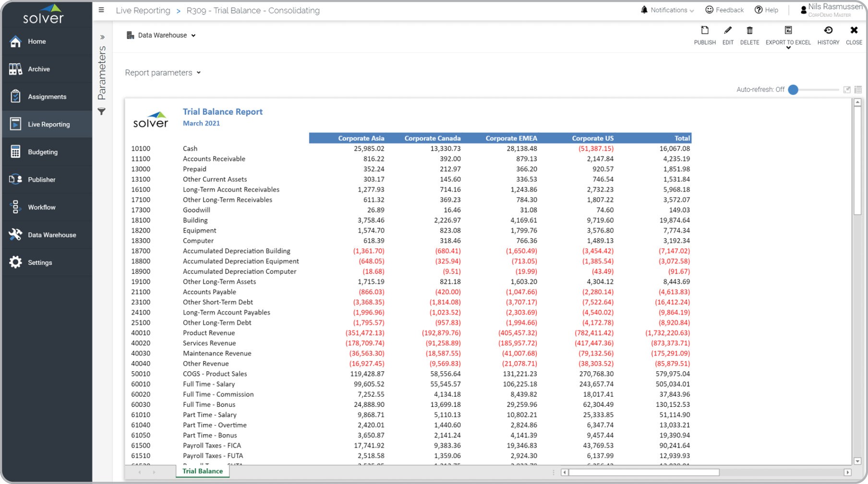868x484 pixels.
Task: Toggle the pop-out view icon near Auto-refresh
Action: (847, 90)
